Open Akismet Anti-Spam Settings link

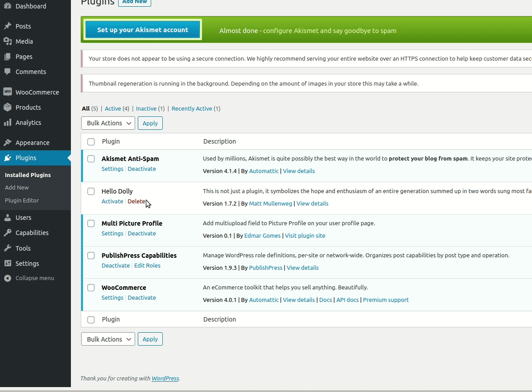tap(112, 169)
